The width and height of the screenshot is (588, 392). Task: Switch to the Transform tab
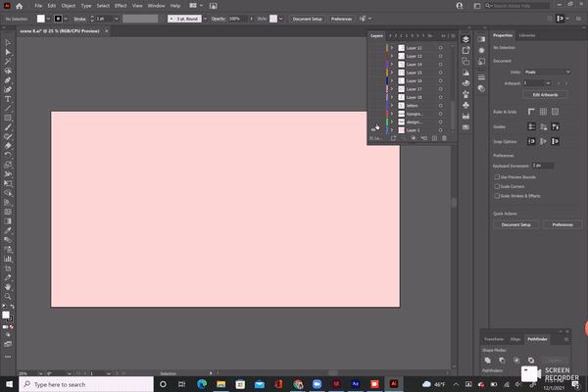494,339
